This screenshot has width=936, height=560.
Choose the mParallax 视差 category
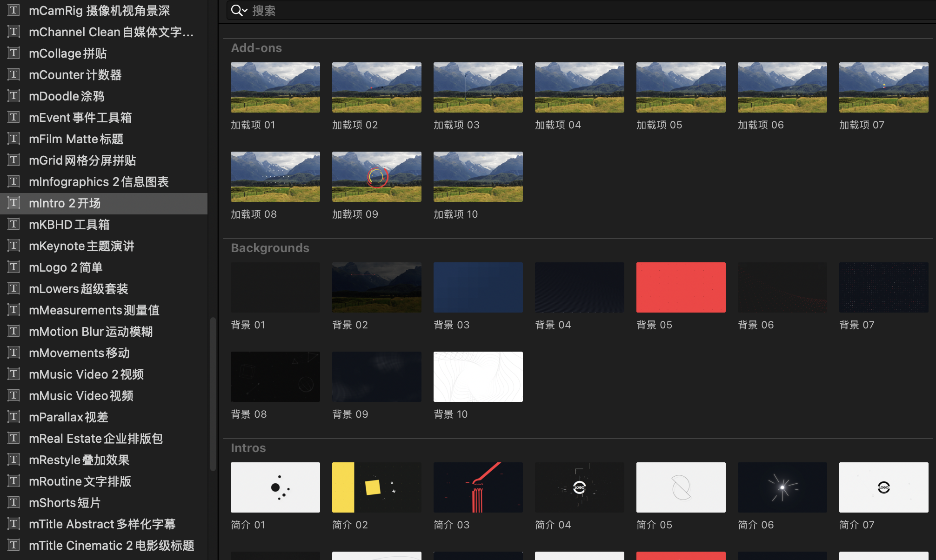[104, 417]
